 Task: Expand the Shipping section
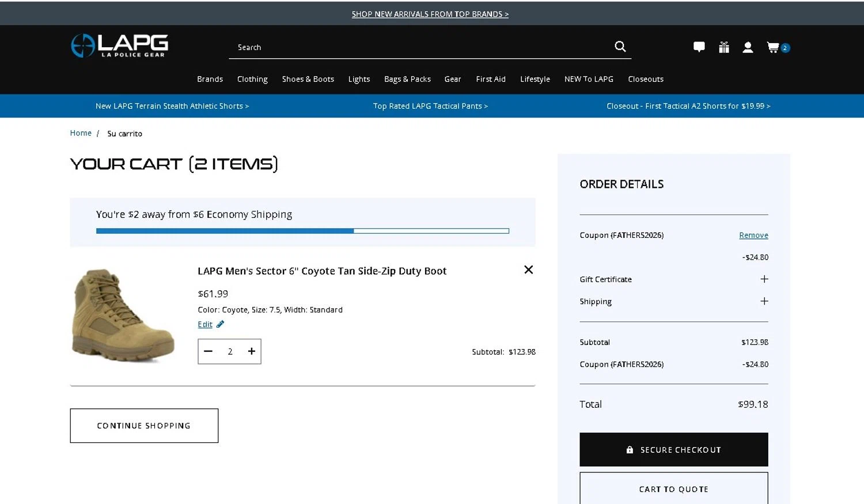tap(764, 301)
